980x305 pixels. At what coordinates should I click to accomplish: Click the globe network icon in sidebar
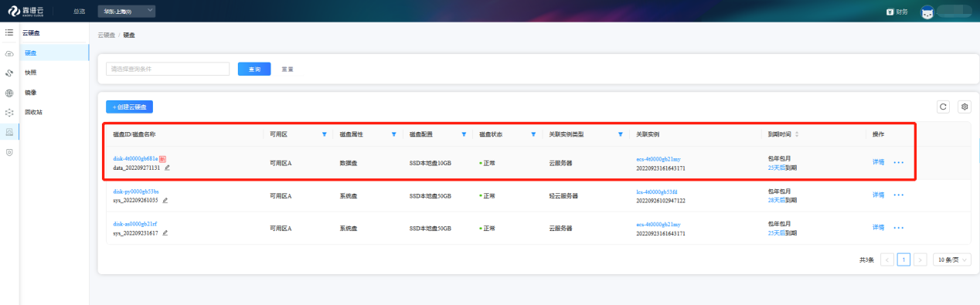coord(9,93)
